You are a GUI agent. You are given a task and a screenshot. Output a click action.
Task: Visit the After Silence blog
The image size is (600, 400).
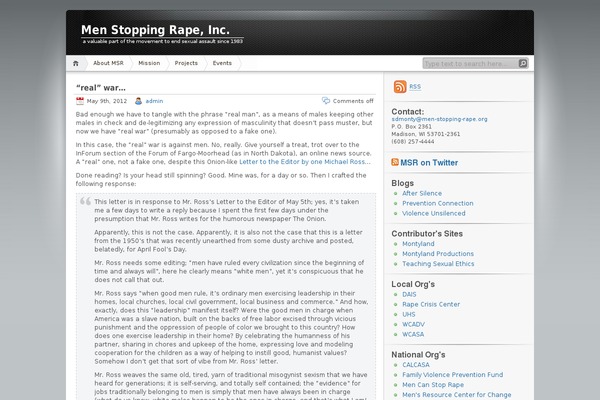[422, 193]
